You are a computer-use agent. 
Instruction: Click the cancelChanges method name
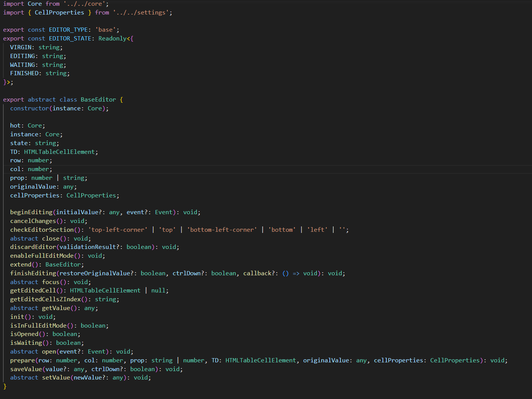point(33,221)
